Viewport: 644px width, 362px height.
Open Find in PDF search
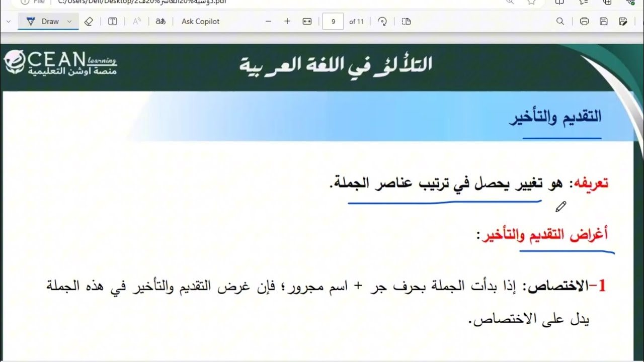(560, 21)
